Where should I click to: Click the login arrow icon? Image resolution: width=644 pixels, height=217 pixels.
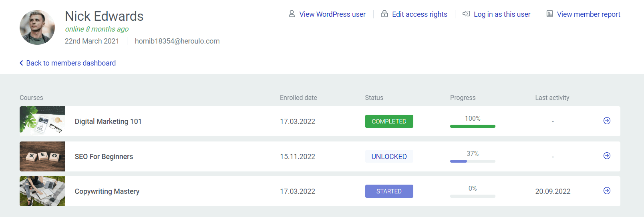coord(466,14)
